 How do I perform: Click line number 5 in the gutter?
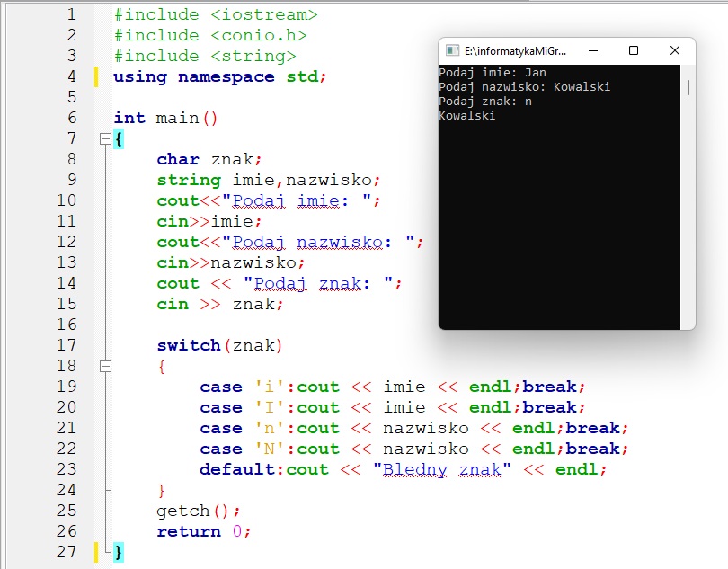coord(72,98)
